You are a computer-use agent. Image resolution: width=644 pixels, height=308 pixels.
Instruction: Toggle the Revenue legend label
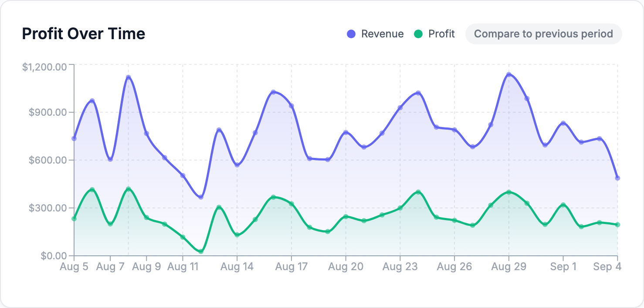(x=382, y=34)
